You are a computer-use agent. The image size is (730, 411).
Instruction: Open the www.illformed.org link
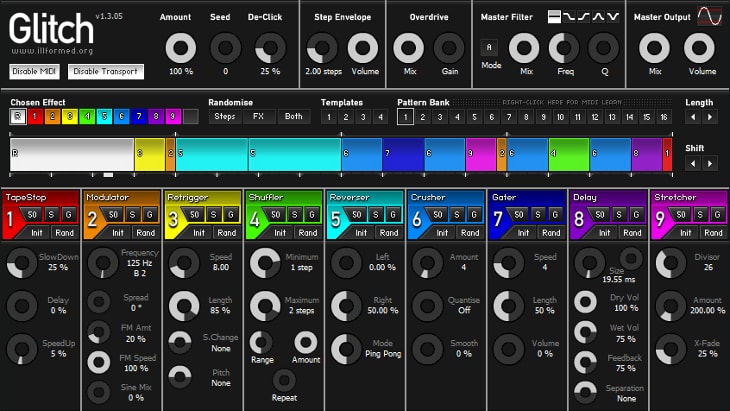[52, 51]
